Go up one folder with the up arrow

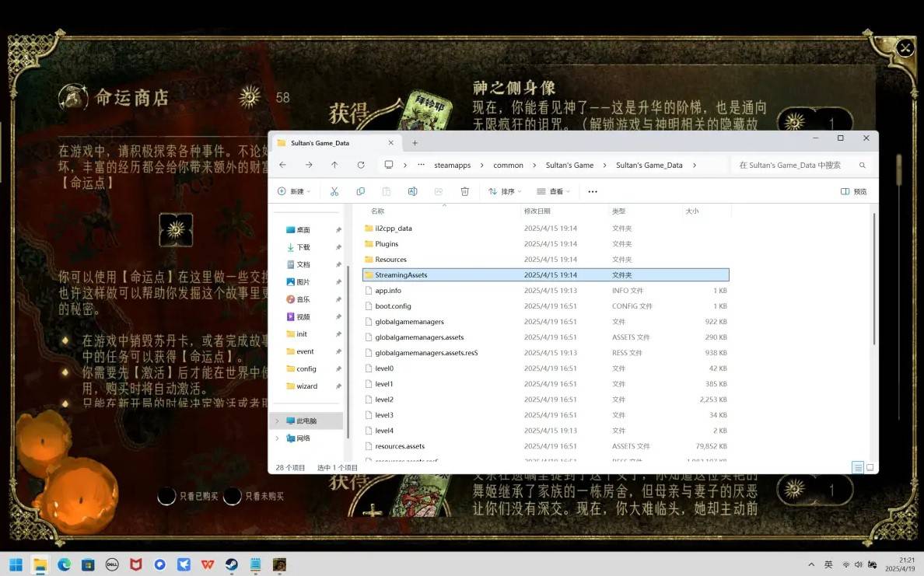[x=334, y=165]
